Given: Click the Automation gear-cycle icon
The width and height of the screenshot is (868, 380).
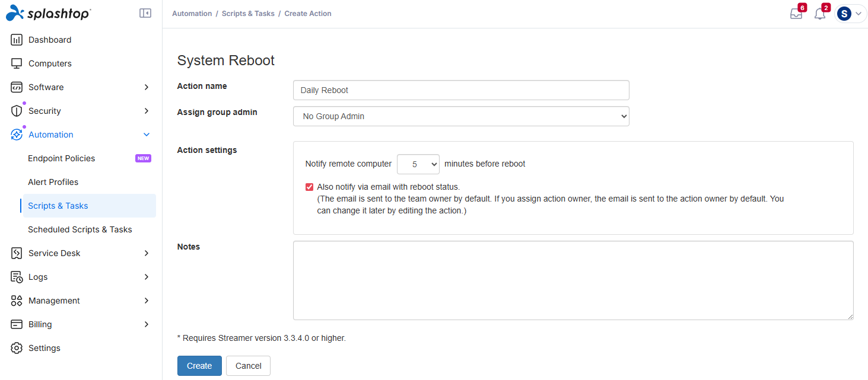Looking at the screenshot, I should 17,135.
